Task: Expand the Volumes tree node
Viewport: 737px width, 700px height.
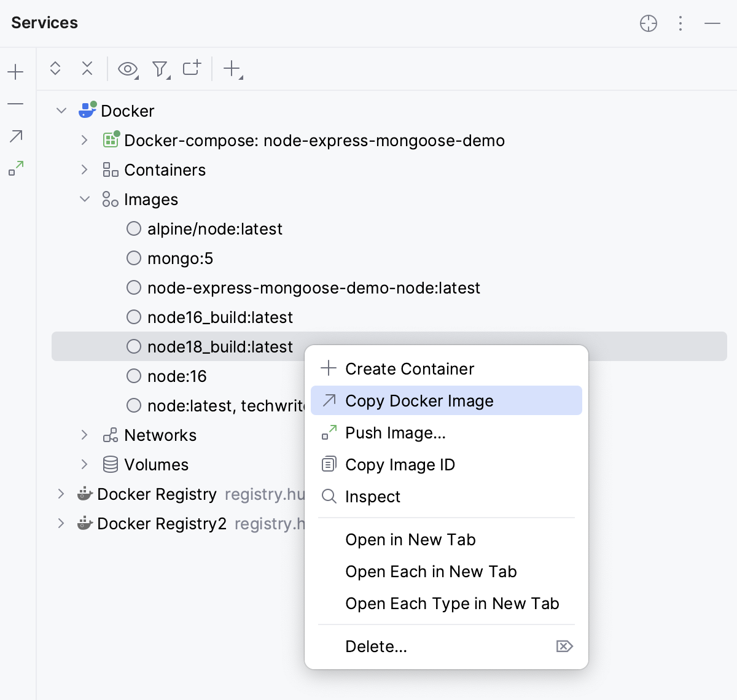Action: [84, 464]
